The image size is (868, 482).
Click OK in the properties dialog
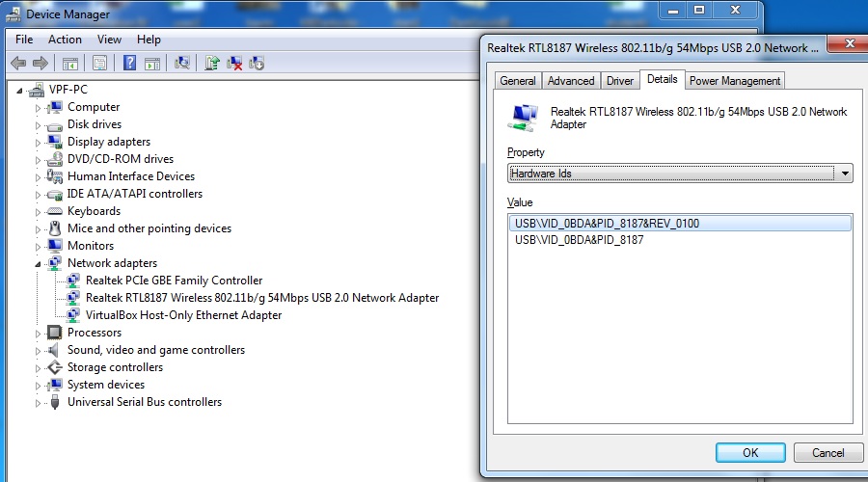coord(750,453)
